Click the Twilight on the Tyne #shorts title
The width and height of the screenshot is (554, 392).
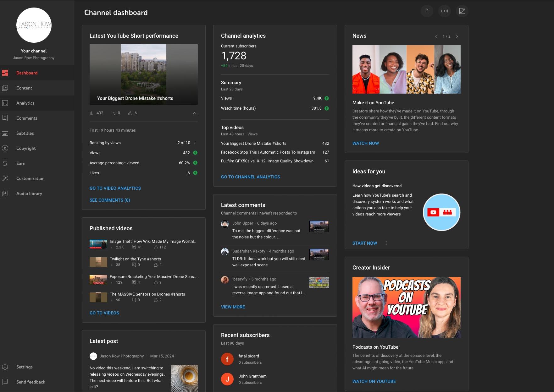pos(135,259)
